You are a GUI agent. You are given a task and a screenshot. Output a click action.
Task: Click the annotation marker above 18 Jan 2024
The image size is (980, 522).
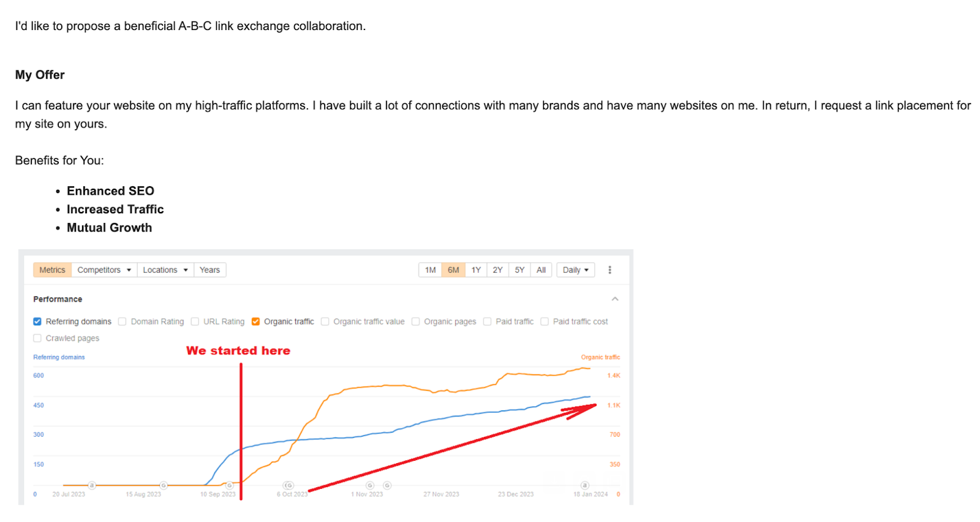coord(585,485)
